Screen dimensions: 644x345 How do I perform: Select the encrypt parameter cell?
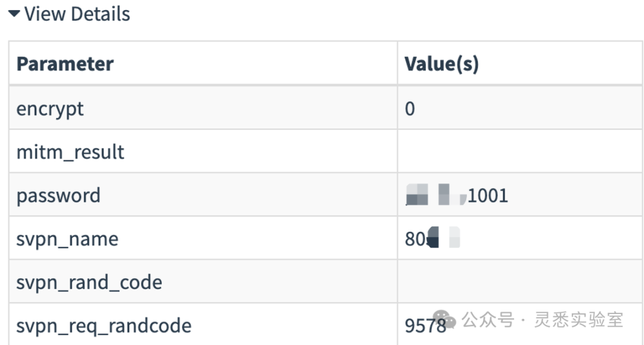point(50,109)
